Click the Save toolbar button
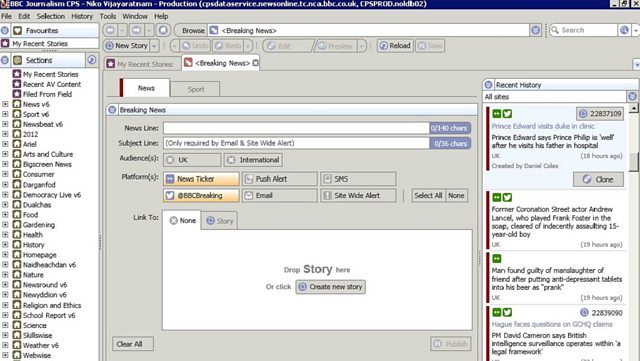Image resolution: width=640 pixels, height=361 pixels. click(430, 46)
